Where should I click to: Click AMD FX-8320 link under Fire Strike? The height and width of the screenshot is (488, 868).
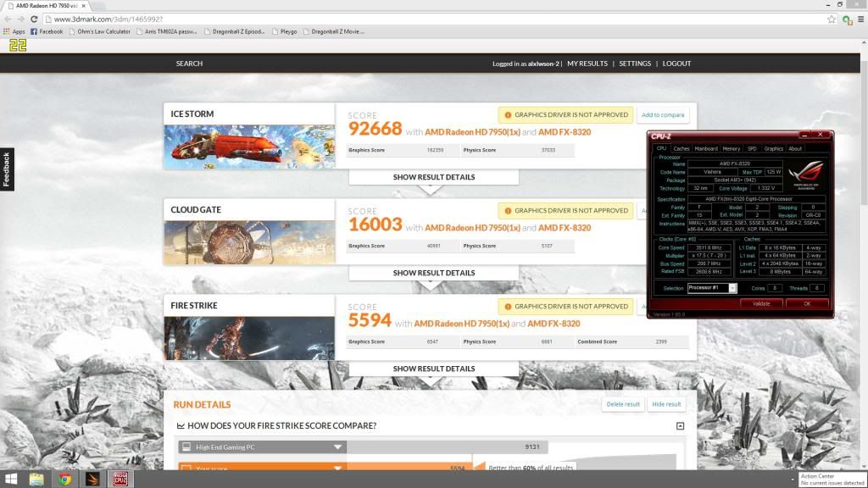pos(554,324)
